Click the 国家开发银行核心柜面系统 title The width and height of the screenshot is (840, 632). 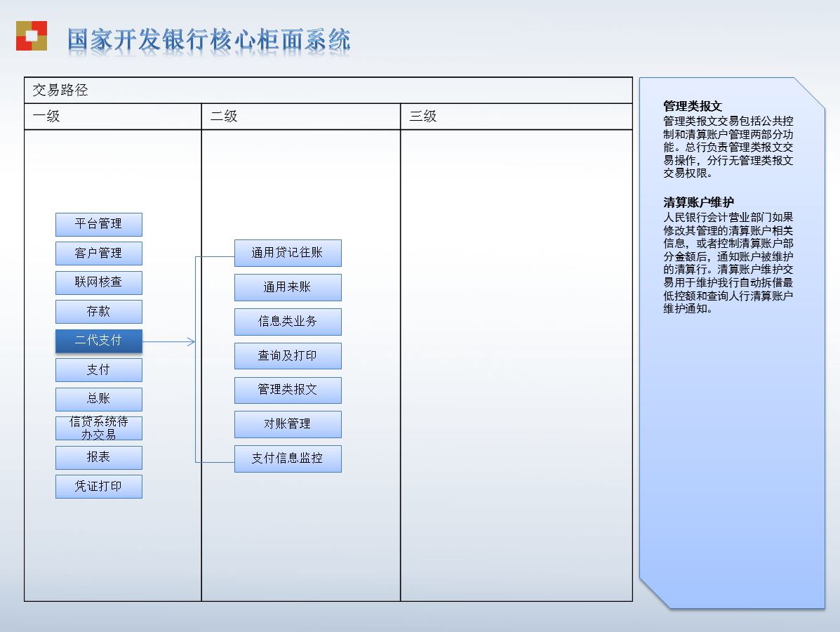click(209, 40)
